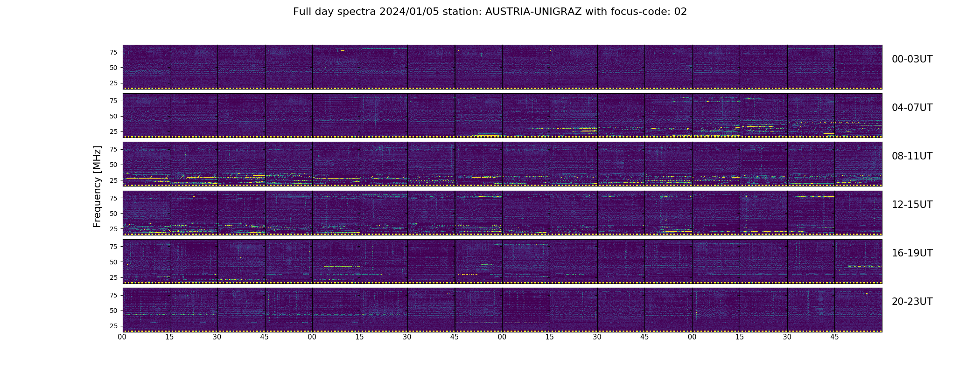Select the 16-19UT row label
The width and height of the screenshot is (980, 373).
tap(912, 253)
